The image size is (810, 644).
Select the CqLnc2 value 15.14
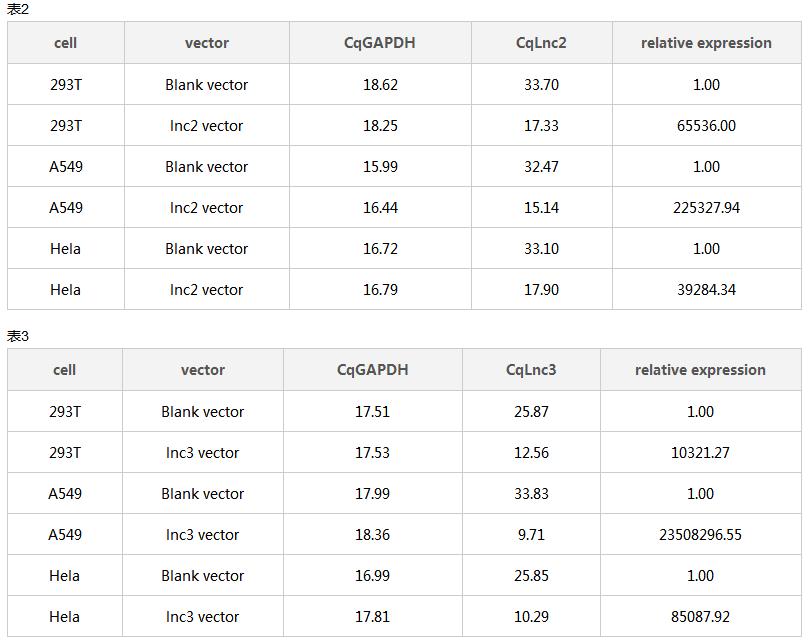tap(541, 208)
